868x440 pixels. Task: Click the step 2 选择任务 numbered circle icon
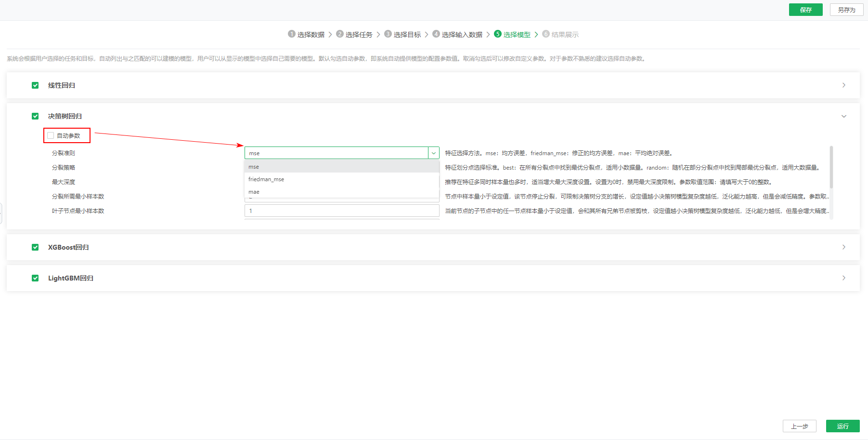point(340,34)
